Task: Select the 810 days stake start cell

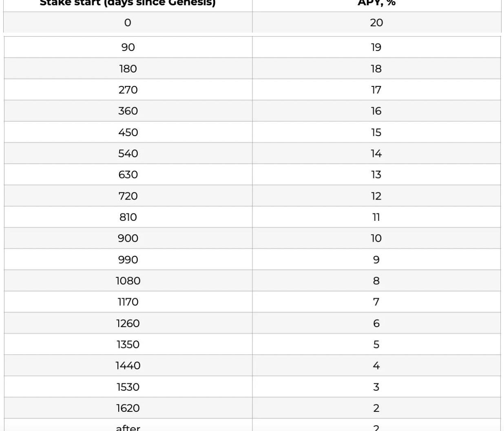Action: click(128, 217)
